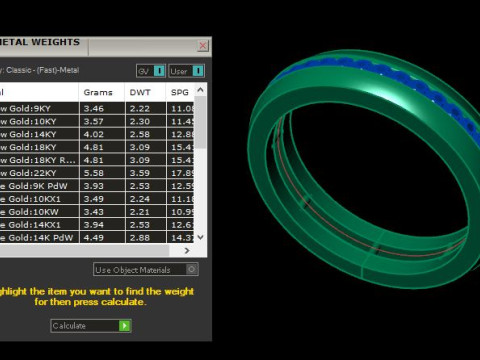Image resolution: width=480 pixels, height=360 pixels.
Task: Click the table scroll up arrow
Action: pos(200,90)
